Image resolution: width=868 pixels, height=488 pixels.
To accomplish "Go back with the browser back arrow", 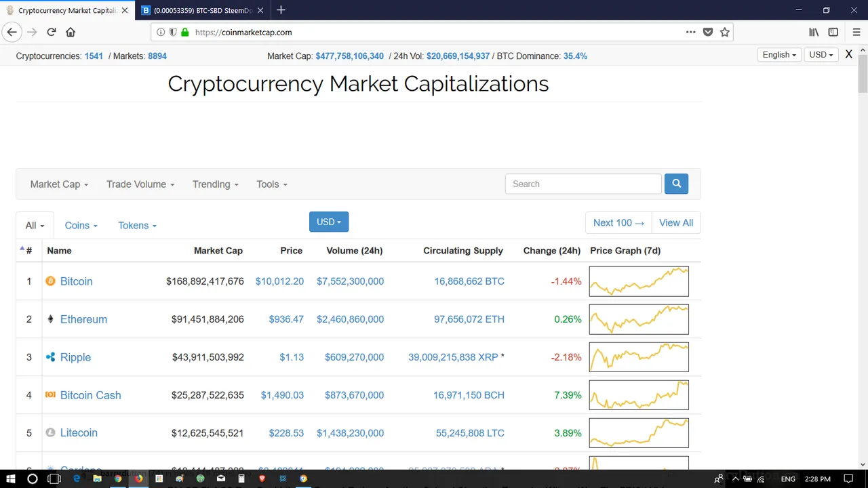I will pyautogui.click(x=12, y=32).
